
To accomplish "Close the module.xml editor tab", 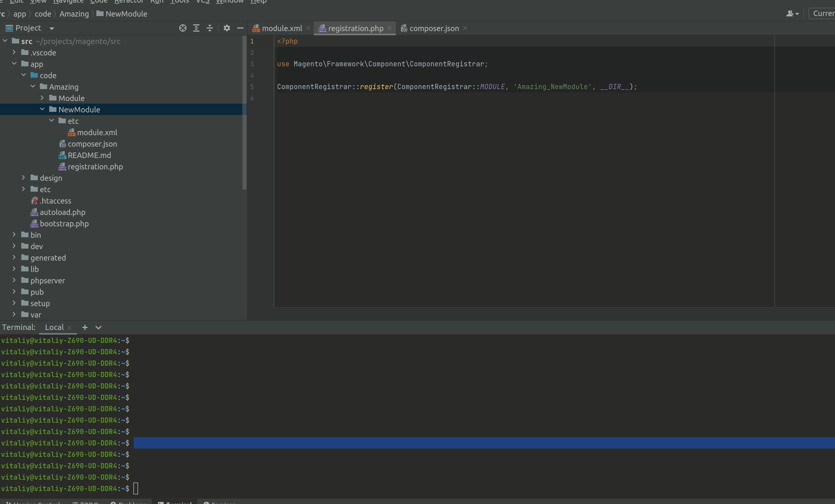I will pyautogui.click(x=308, y=28).
